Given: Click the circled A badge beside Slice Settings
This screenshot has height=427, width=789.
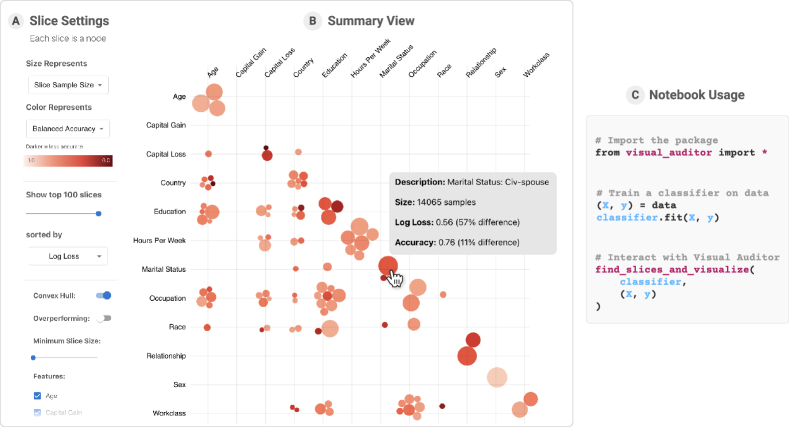Looking at the screenshot, I should pyautogui.click(x=15, y=20).
